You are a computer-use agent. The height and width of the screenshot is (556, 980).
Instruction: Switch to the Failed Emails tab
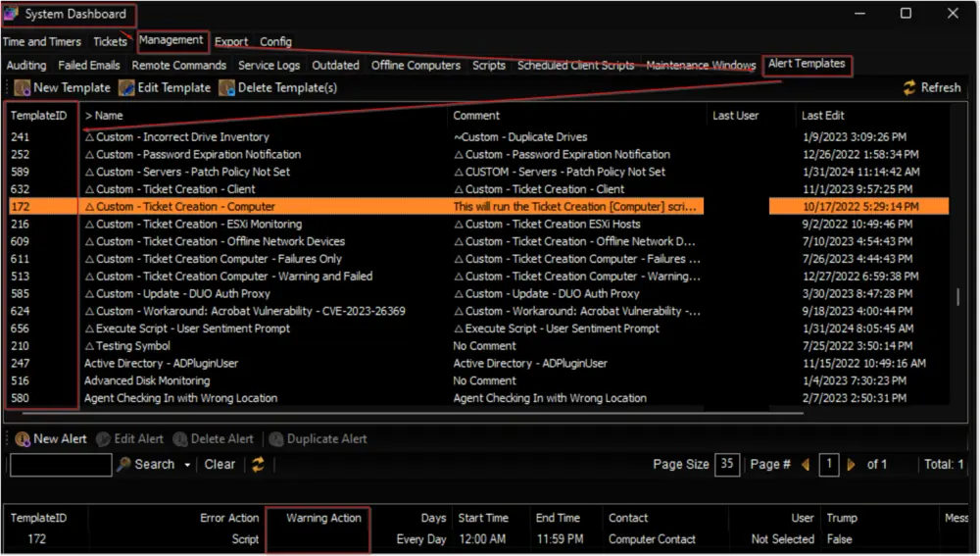[x=89, y=65]
